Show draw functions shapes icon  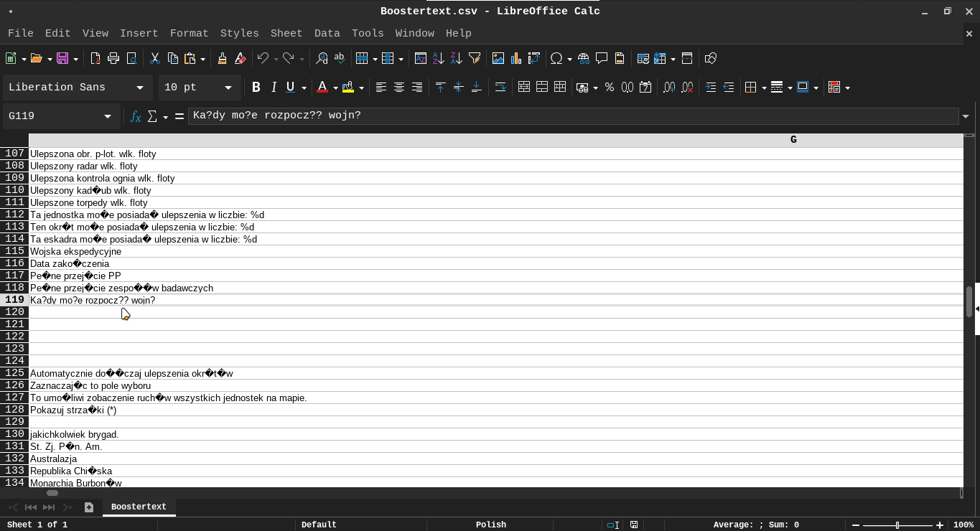pos(711,59)
